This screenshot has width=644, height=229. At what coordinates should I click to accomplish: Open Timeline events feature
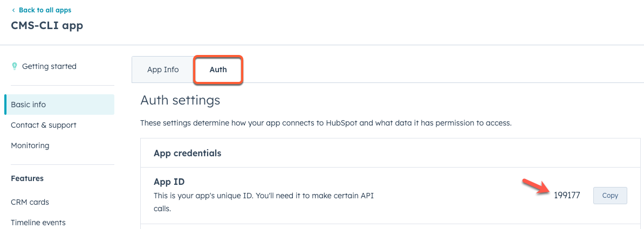point(38,223)
